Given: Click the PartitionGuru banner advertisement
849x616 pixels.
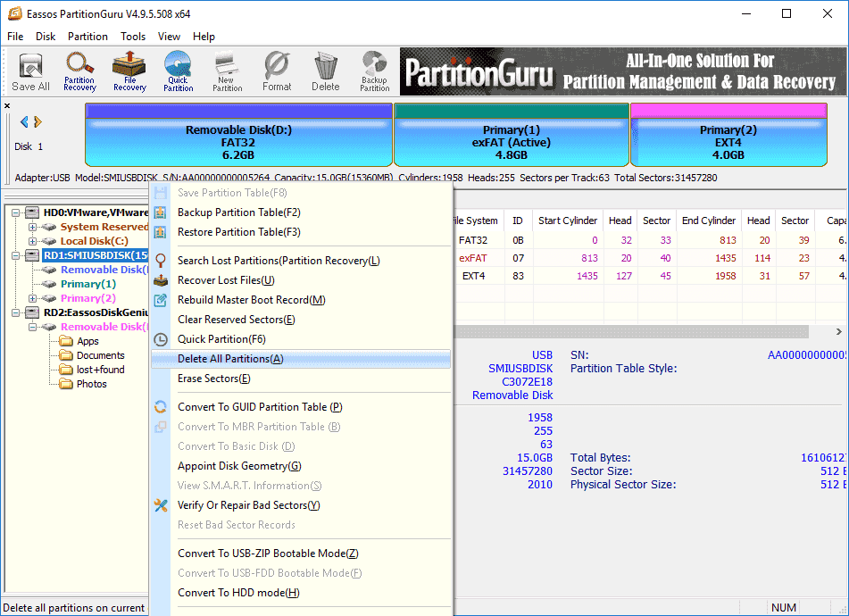Looking at the screenshot, I should [622, 71].
